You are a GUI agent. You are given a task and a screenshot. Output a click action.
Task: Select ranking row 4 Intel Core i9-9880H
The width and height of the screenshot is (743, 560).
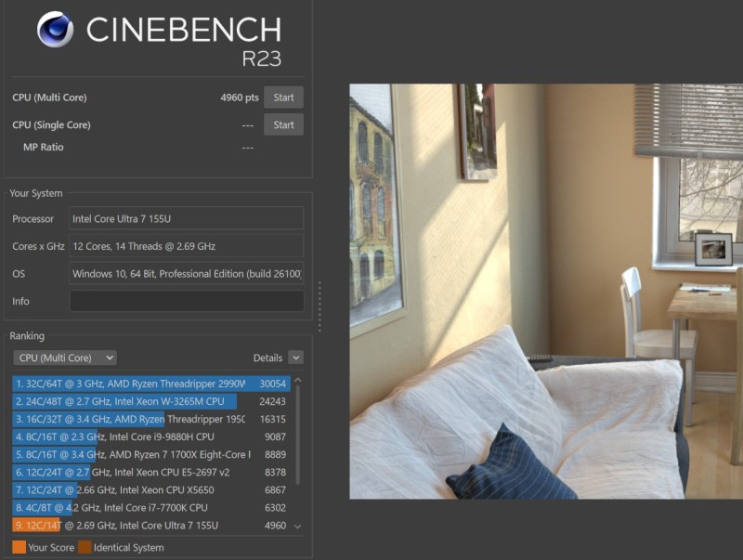pyautogui.click(x=151, y=436)
